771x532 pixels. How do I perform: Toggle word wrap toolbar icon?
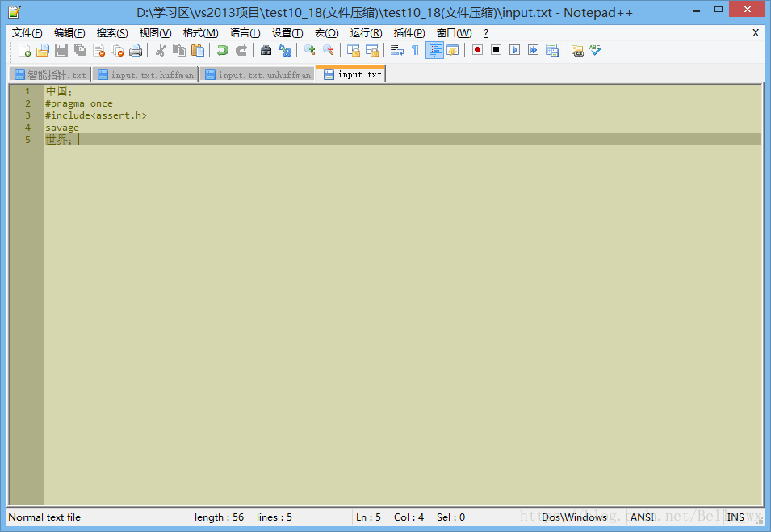pyautogui.click(x=396, y=50)
